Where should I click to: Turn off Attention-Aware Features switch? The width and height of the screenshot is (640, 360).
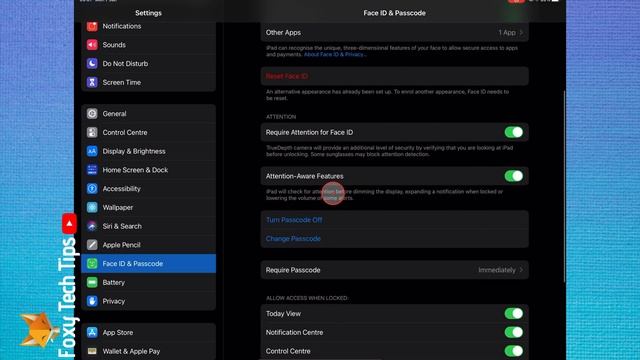tap(513, 176)
